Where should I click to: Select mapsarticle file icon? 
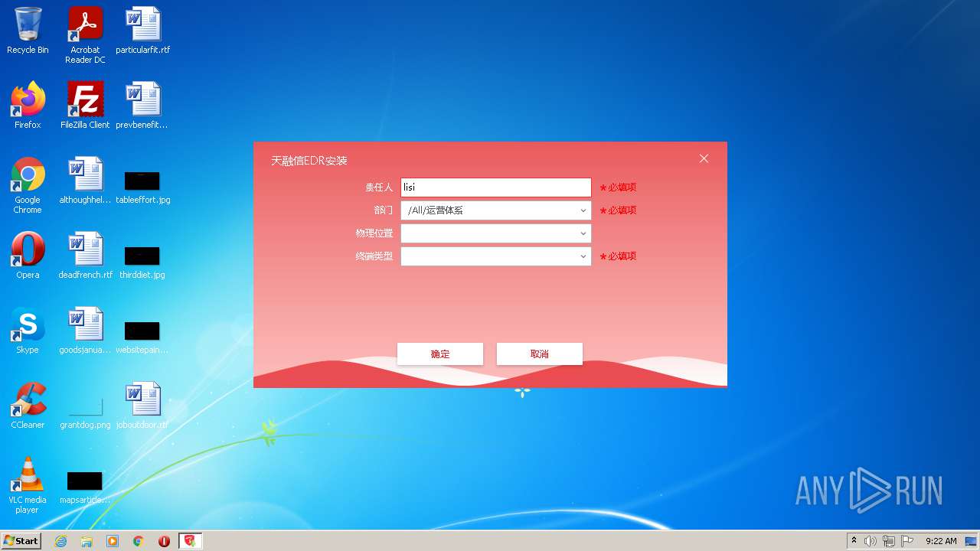(85, 487)
